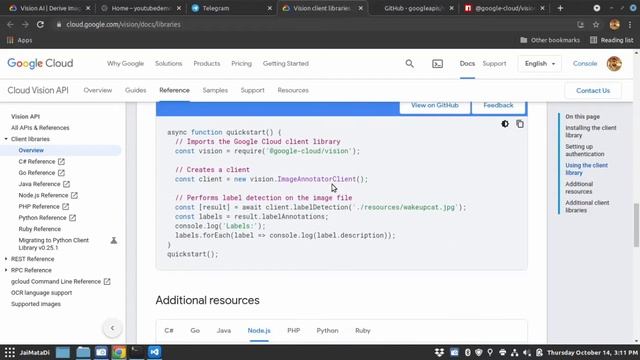Open the Reading list

[611, 40]
